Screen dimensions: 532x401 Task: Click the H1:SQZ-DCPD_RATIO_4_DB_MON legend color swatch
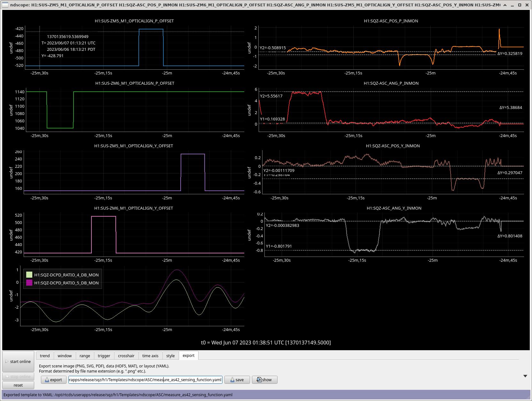(x=29, y=275)
